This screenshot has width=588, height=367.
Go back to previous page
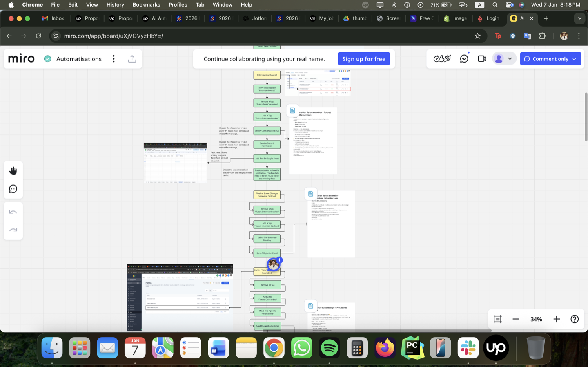(9, 36)
